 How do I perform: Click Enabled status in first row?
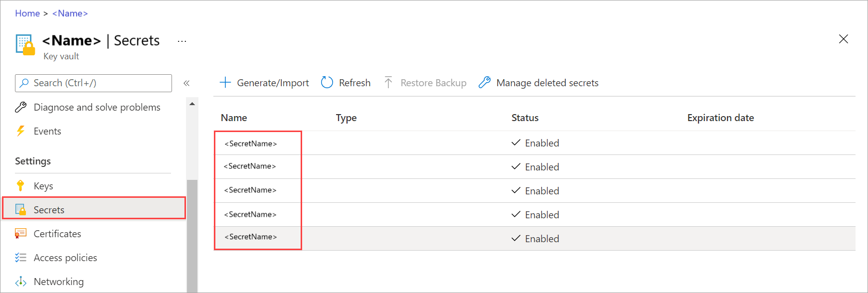[542, 143]
